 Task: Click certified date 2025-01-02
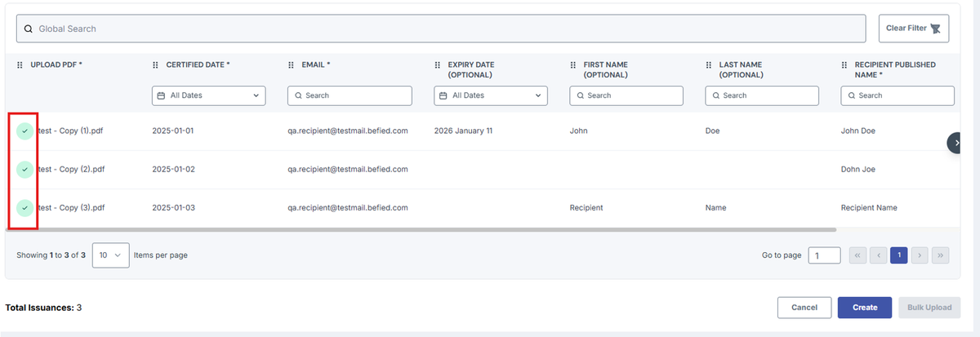[x=173, y=169]
